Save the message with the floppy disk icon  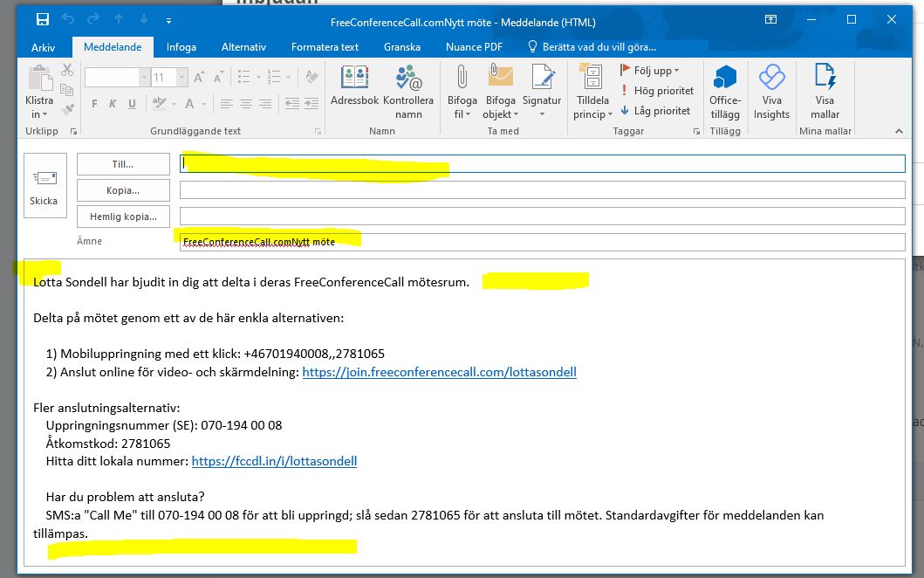(x=43, y=19)
